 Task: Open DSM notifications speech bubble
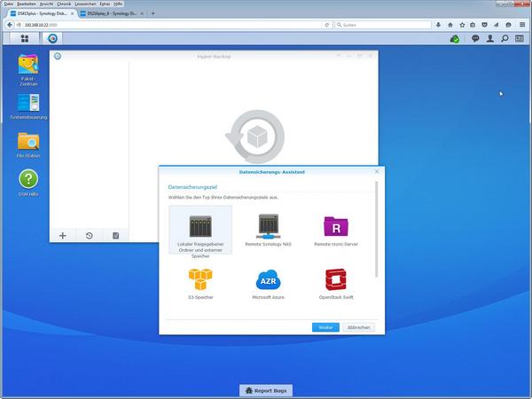pos(475,38)
